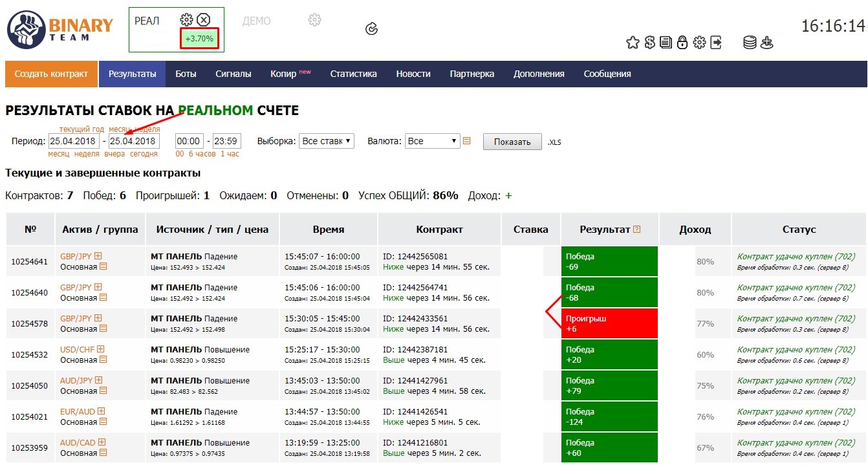Click Основная group icon in row 10254640
The width and height of the screenshot is (868, 474).
click(103, 297)
